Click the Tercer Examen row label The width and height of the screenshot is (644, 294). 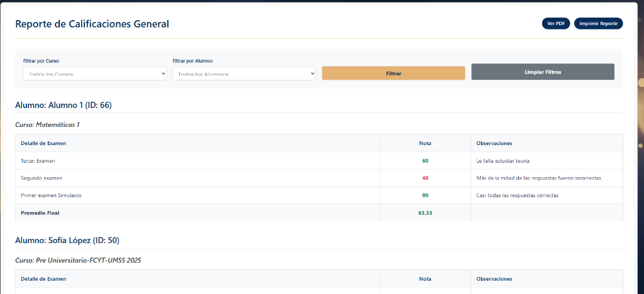pos(36,161)
